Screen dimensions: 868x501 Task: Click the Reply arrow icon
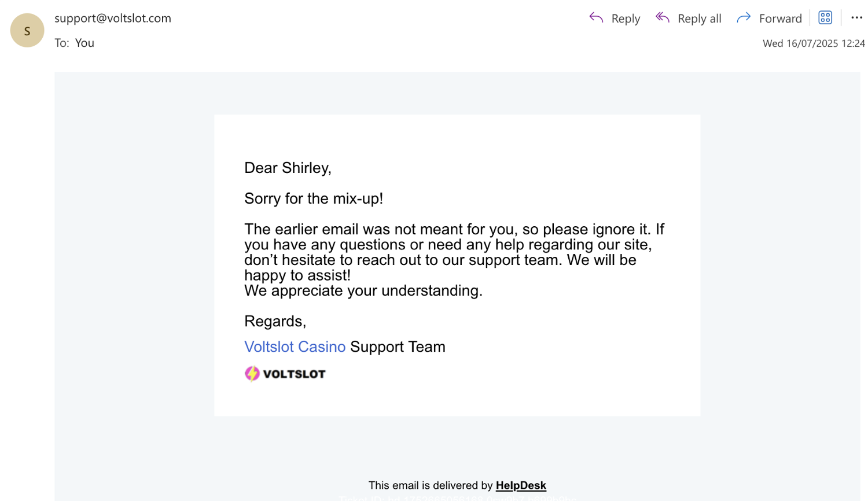(x=596, y=18)
